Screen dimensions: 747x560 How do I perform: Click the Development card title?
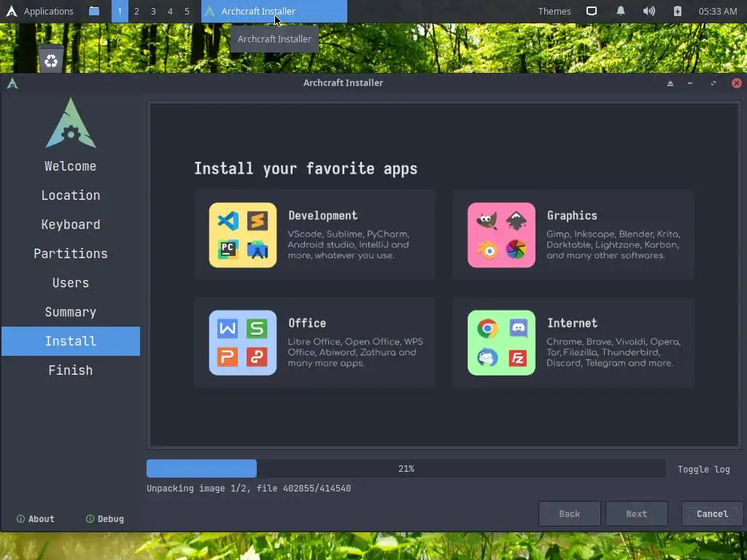click(x=322, y=215)
